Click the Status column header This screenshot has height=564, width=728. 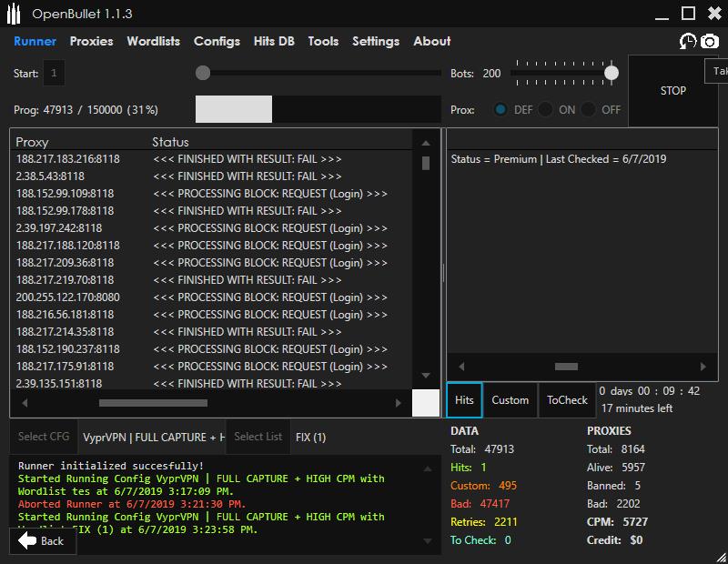tap(170, 142)
